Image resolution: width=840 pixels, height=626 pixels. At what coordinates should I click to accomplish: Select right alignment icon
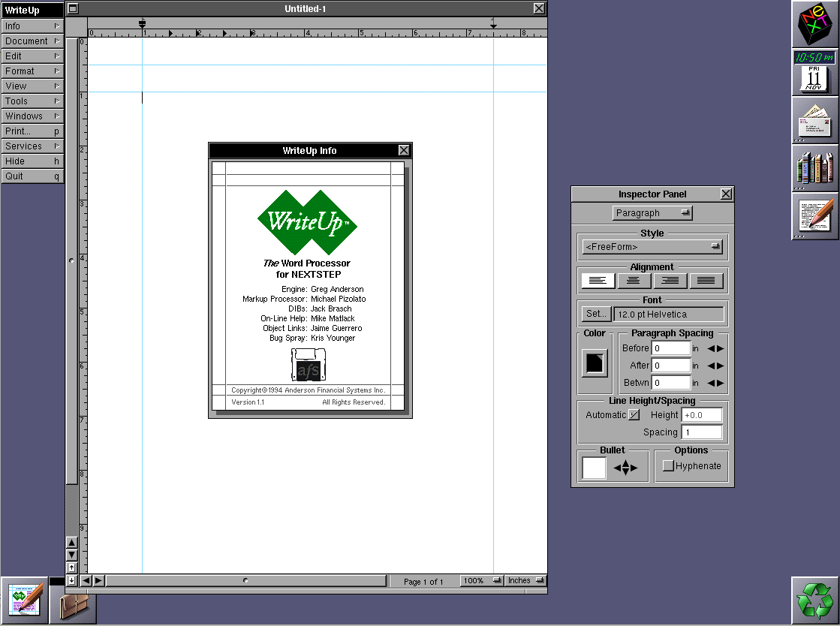click(670, 281)
